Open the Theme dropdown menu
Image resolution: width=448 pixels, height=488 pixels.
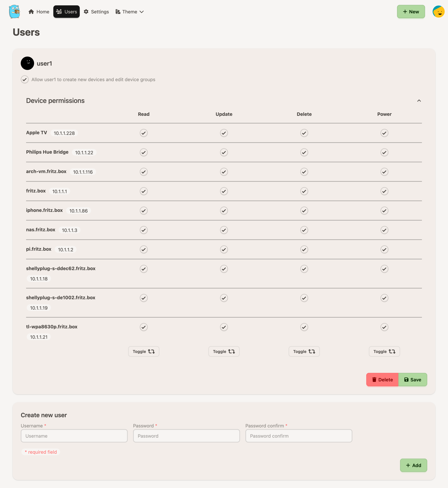130,12
